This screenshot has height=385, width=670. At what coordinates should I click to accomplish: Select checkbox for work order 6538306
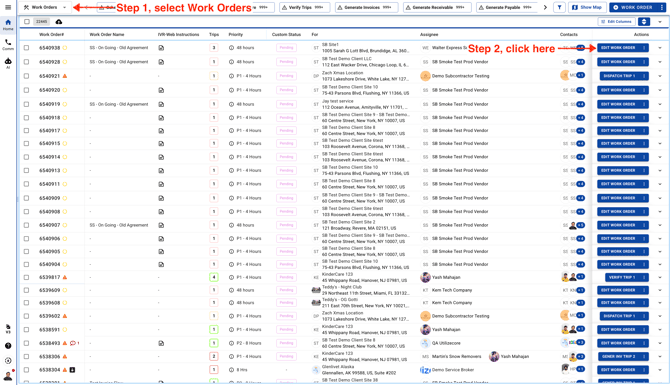click(x=26, y=356)
